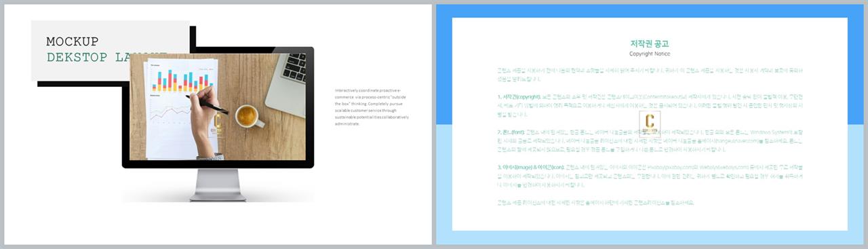
Task: Click the "저작권 공고" heading
Action: (650, 43)
